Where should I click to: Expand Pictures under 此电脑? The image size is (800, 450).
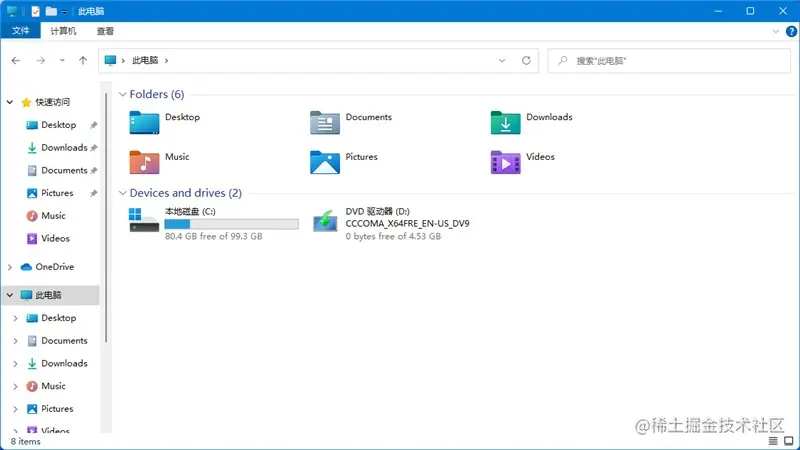click(15, 409)
